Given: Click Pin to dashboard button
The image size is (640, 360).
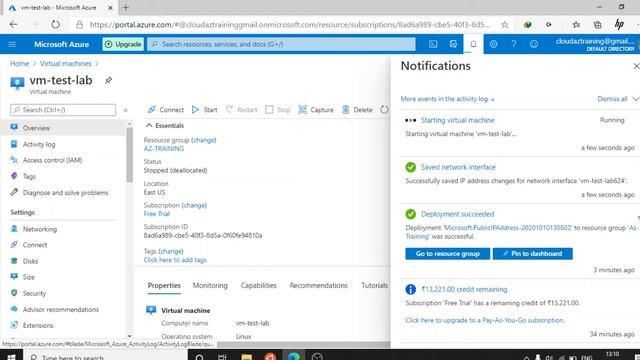Looking at the screenshot, I should point(532,253).
